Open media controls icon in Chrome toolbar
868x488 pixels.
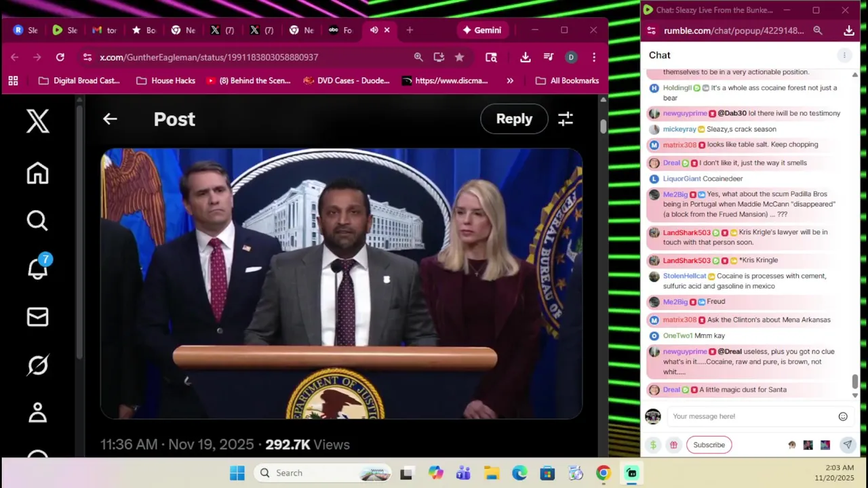click(x=548, y=58)
